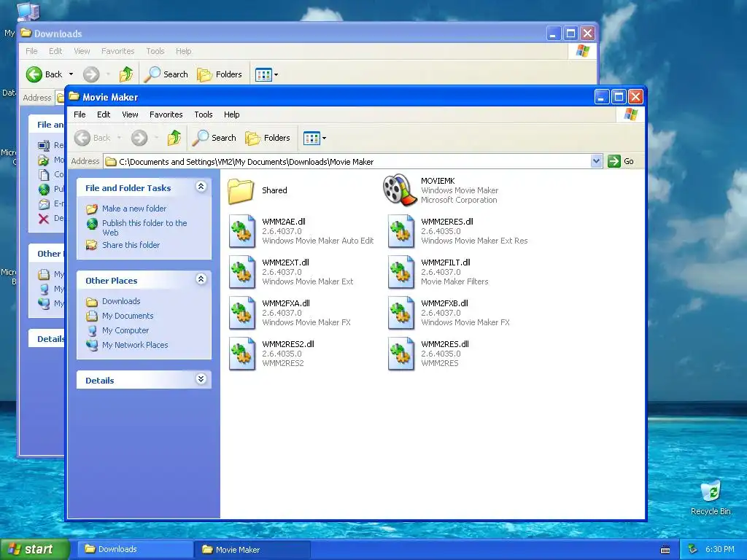The height and width of the screenshot is (560, 747).
Task: Click the 6:30 PM taskbar clock
Action: coord(720,550)
